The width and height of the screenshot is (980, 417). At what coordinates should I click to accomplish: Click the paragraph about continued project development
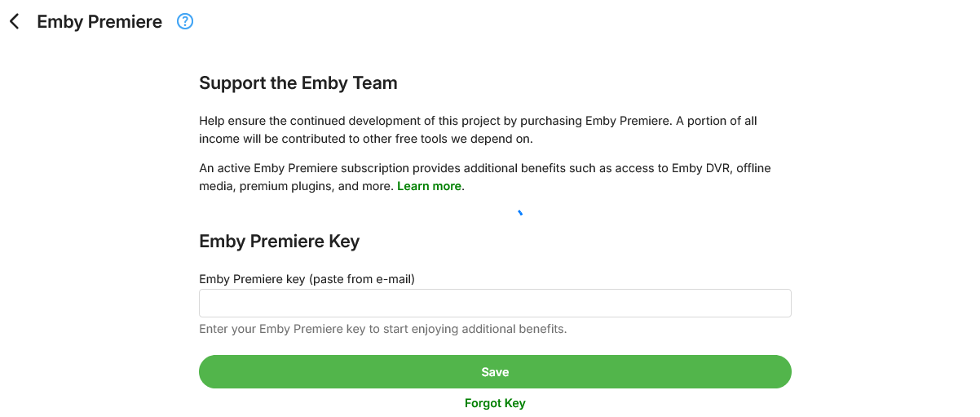[478, 130]
